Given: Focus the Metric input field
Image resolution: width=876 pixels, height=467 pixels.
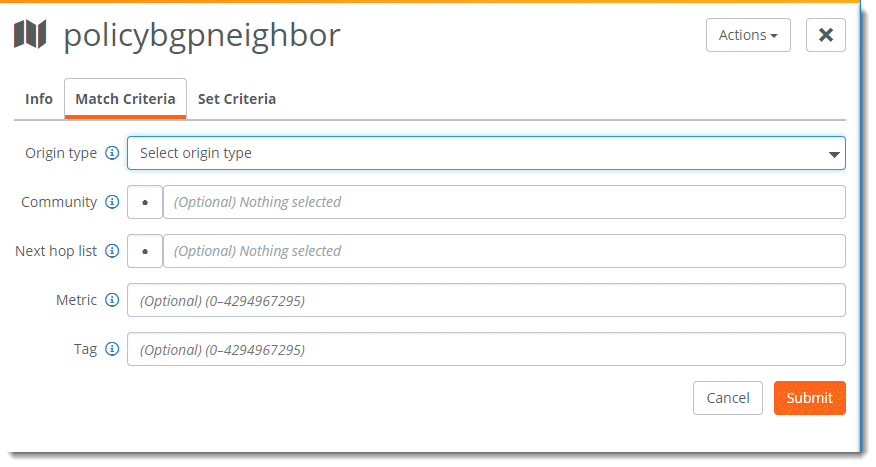Looking at the screenshot, I should tap(486, 300).
